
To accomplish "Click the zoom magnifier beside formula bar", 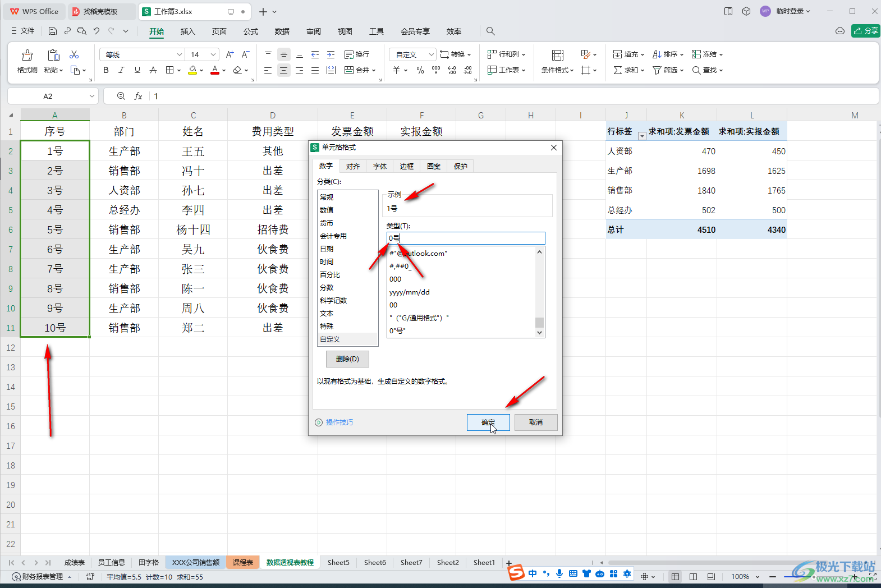I will (121, 97).
